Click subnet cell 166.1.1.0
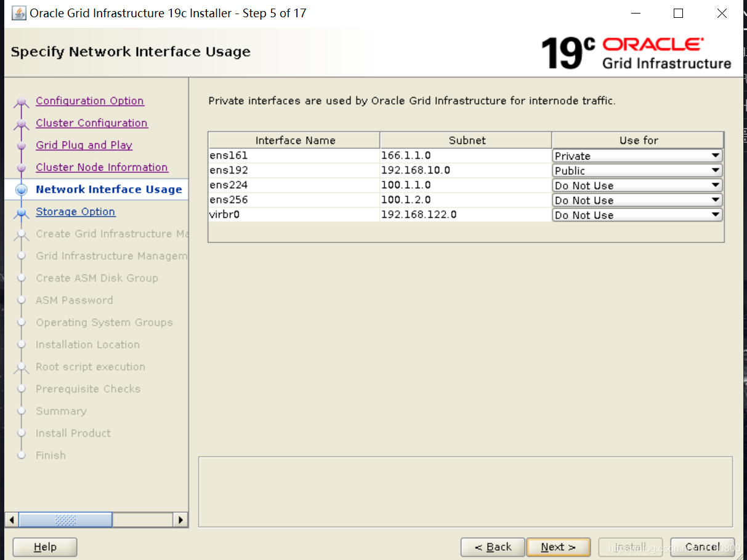Image resolution: width=747 pixels, height=560 pixels. tap(466, 156)
